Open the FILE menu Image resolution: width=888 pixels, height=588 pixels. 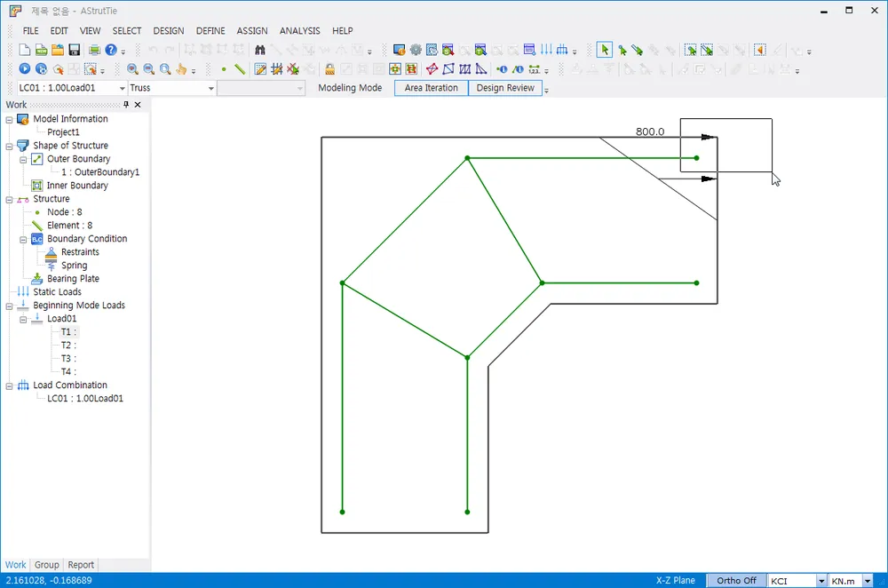point(30,30)
